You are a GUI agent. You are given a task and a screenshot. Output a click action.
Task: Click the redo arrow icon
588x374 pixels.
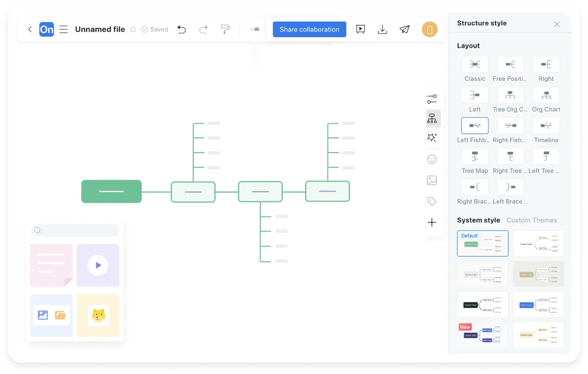203,29
